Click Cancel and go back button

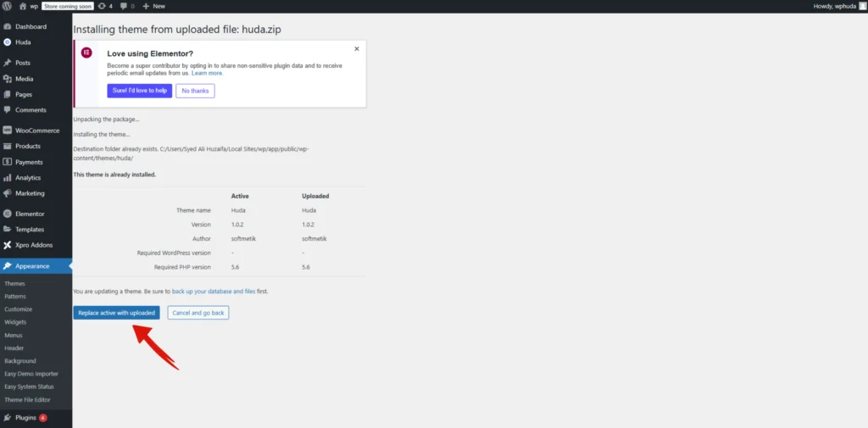[198, 313]
